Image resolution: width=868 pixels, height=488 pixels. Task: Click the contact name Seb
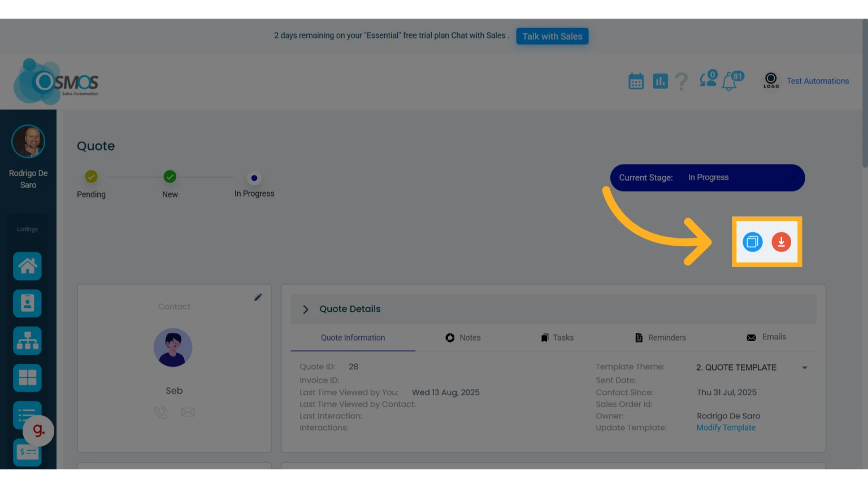174,391
